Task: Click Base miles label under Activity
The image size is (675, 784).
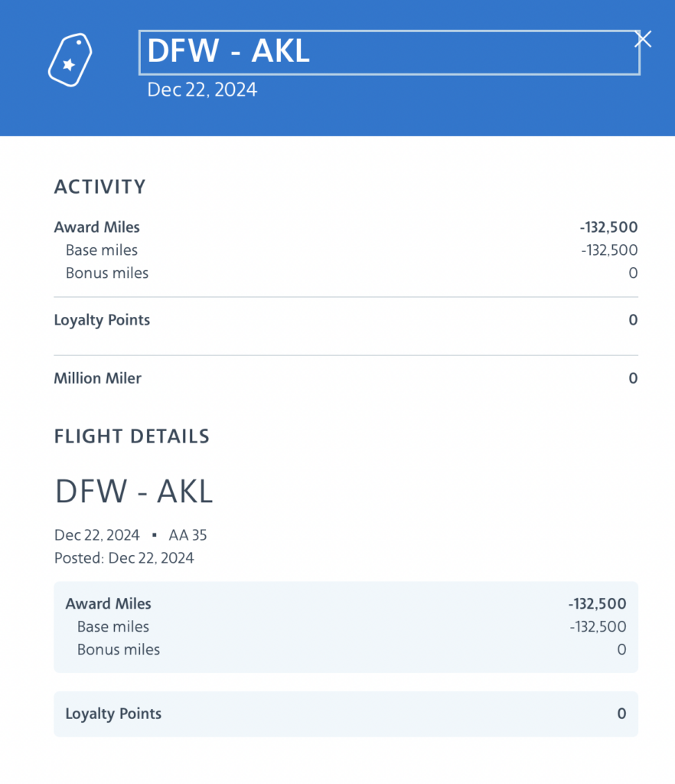Action: pos(102,250)
